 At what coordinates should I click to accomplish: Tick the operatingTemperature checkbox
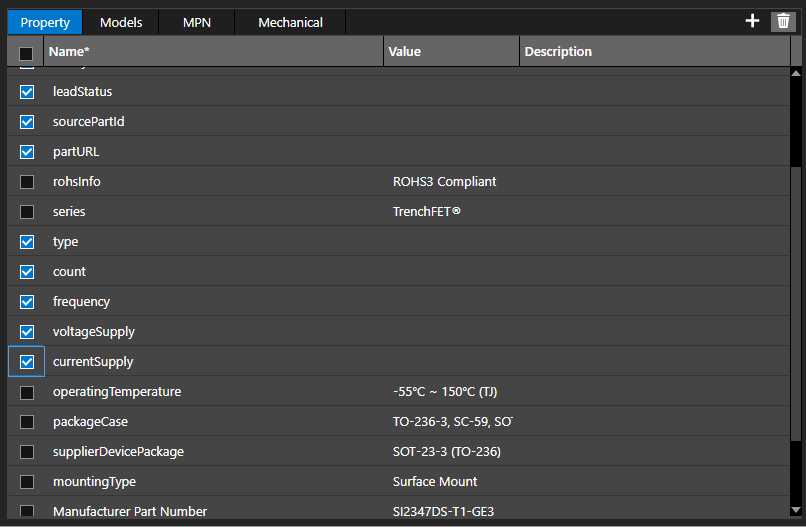[27, 392]
